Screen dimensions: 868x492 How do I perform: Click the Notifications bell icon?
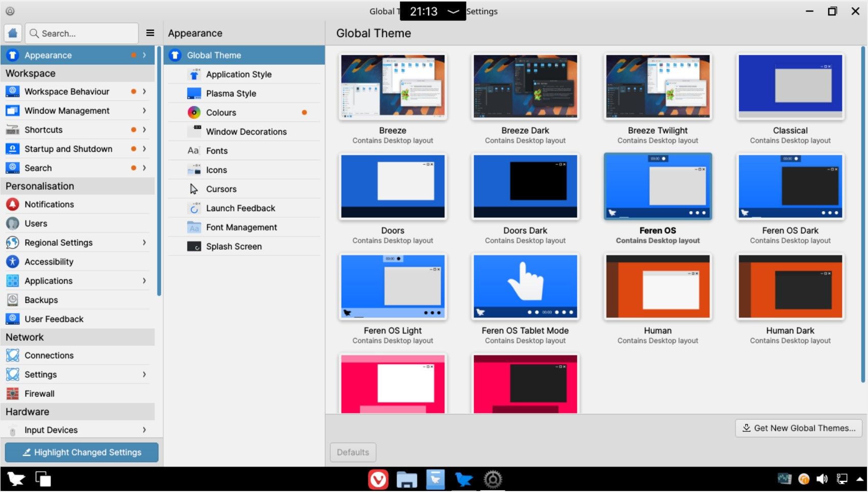[x=13, y=204]
